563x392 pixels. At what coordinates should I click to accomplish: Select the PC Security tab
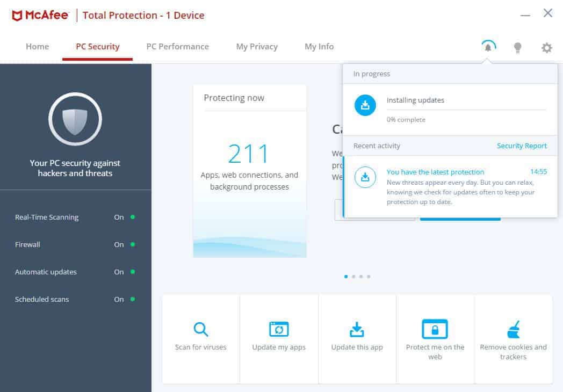tap(98, 47)
